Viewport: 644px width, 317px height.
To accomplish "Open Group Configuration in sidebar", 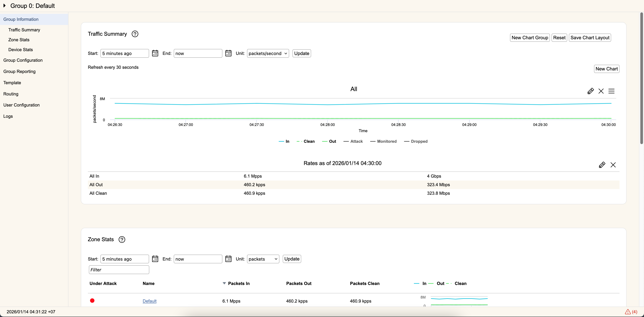I will [23, 60].
